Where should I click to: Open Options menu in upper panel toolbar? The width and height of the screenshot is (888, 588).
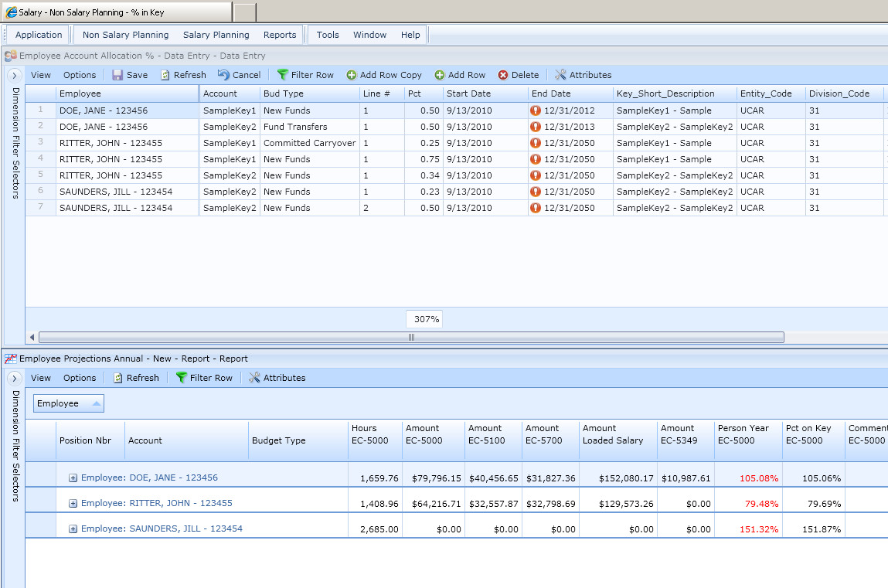[x=80, y=75]
